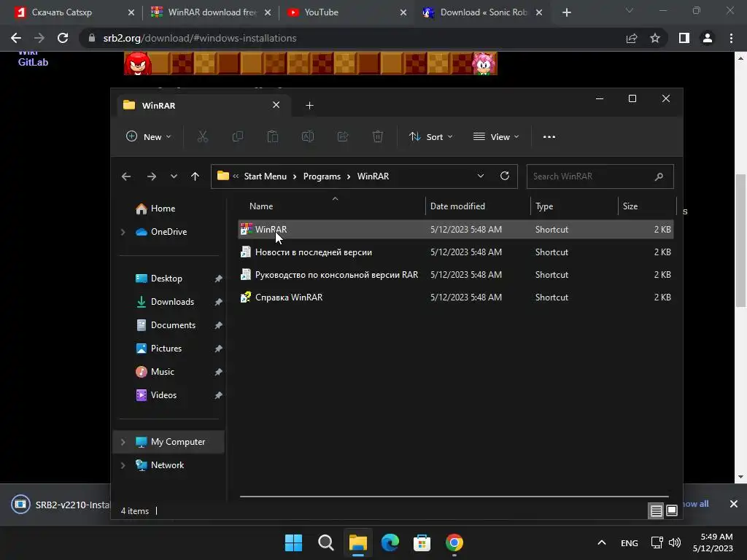This screenshot has width=747, height=560.
Task: Close the WinRAR Explorer tab
Action: click(x=276, y=105)
